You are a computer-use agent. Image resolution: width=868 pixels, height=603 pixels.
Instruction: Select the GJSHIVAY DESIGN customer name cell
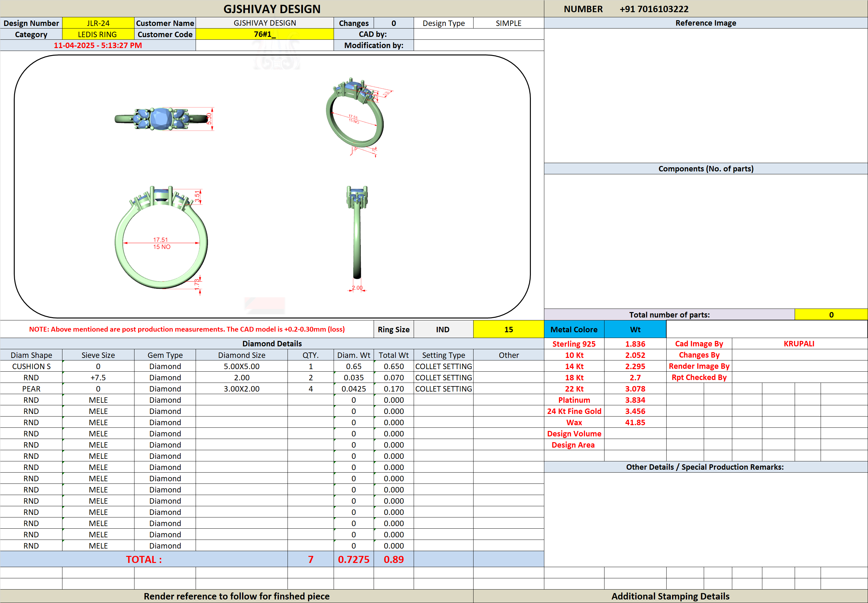pos(265,23)
